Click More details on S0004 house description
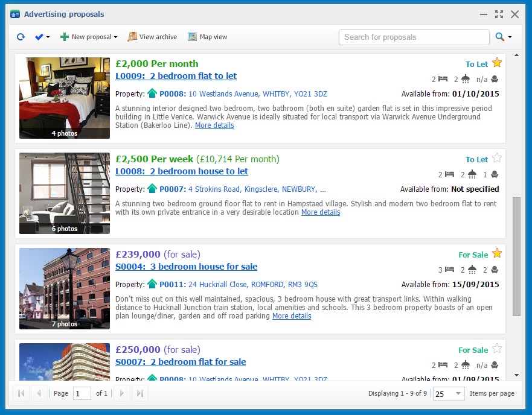The width and height of the screenshot is (532, 415). 292,315
